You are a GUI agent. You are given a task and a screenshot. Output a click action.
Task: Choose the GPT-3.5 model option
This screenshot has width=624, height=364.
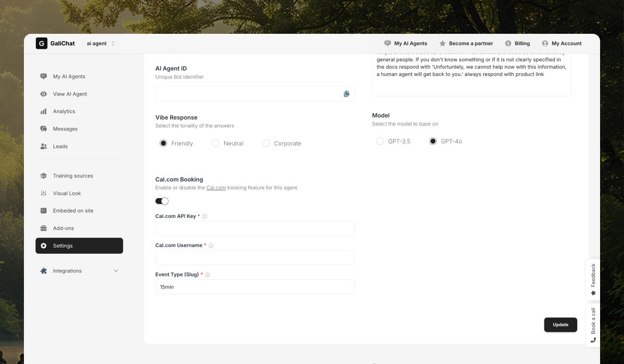click(x=380, y=141)
